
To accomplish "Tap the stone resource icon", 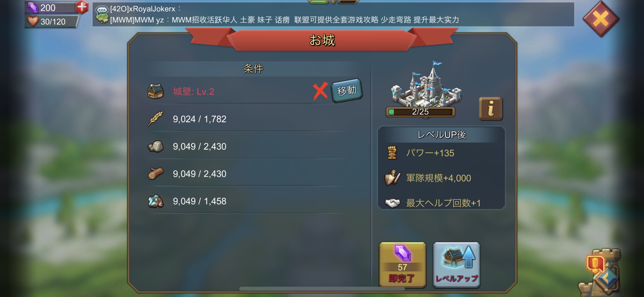I will (x=155, y=146).
